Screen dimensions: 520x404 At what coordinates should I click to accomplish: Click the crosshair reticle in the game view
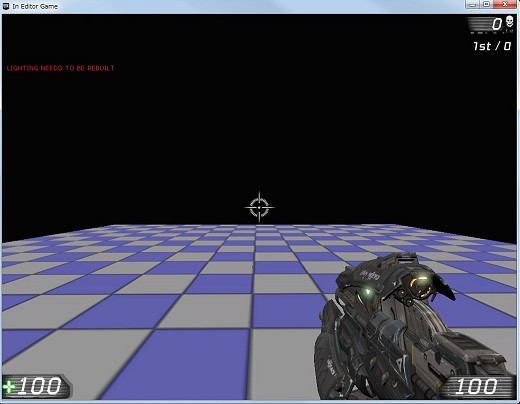(x=259, y=207)
